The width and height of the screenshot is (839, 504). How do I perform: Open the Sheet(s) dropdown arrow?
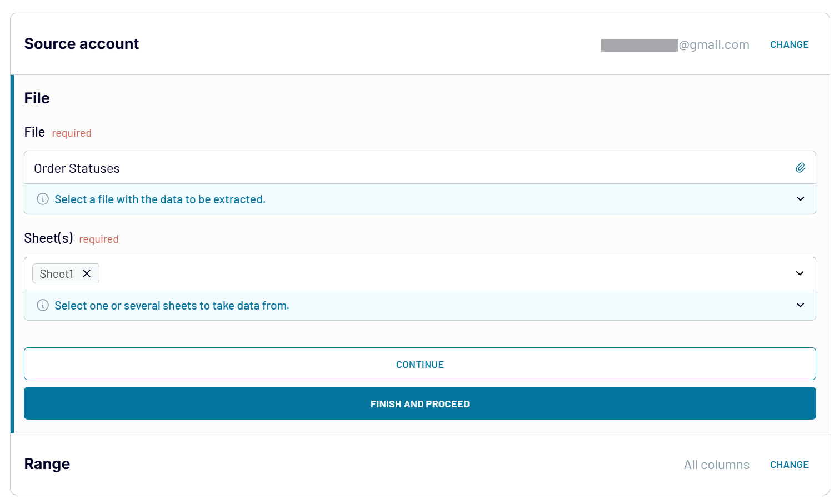pos(800,273)
